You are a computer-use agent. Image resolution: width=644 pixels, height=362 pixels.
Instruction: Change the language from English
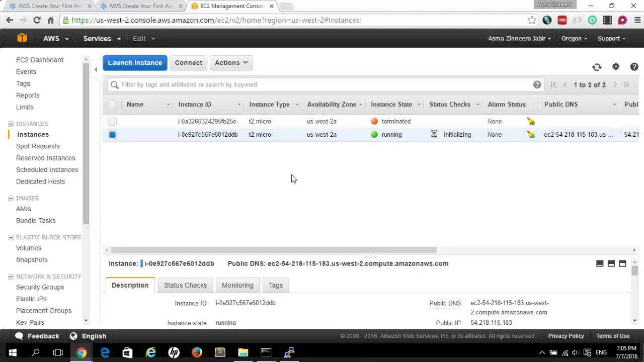coord(88,336)
